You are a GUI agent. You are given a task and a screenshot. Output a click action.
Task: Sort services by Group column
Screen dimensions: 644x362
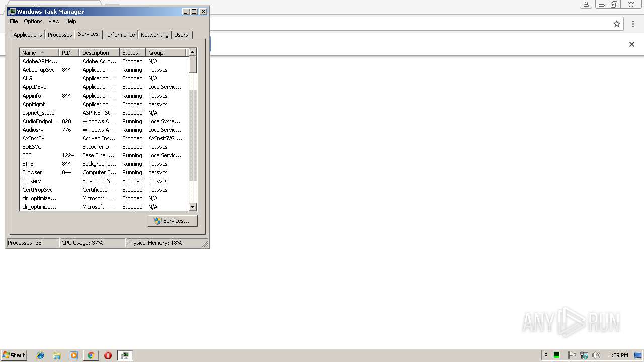point(166,53)
